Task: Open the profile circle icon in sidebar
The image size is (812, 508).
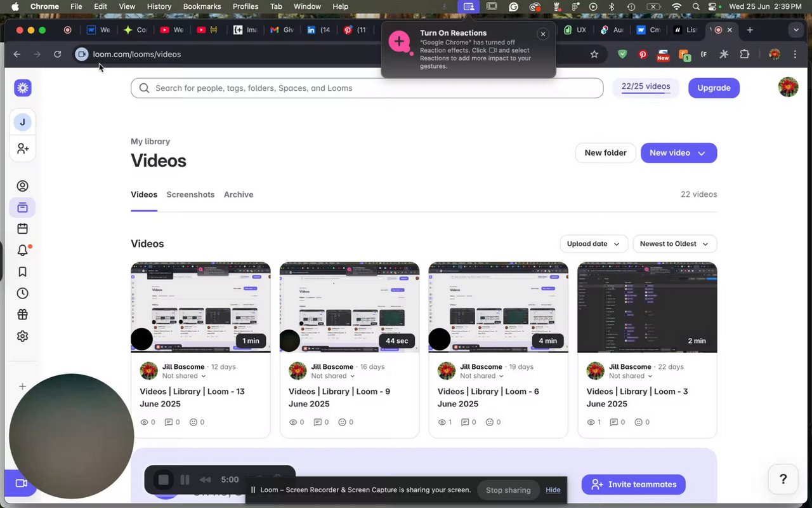Action: pyautogui.click(x=23, y=186)
